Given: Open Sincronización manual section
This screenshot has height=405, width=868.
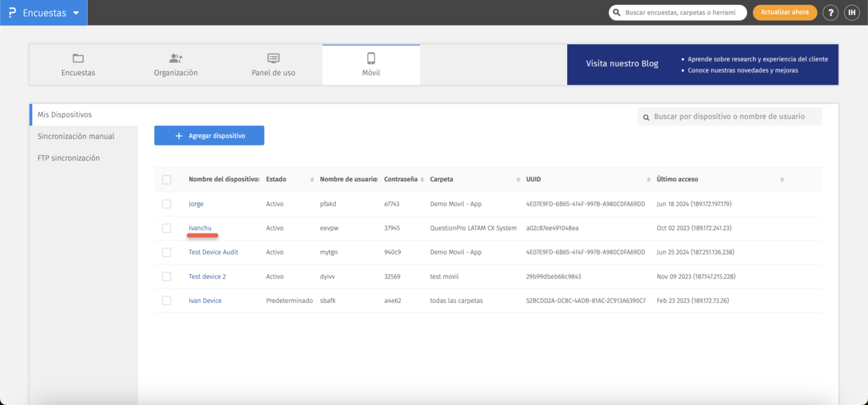Looking at the screenshot, I should coord(76,136).
